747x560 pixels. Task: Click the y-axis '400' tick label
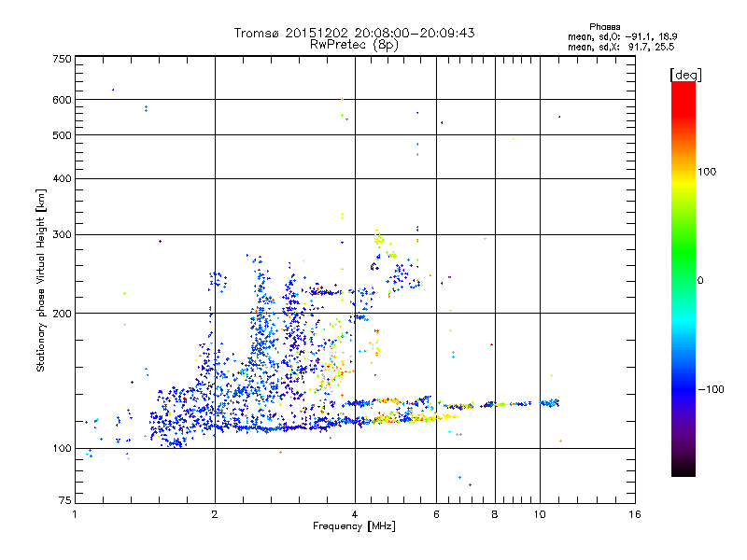pos(63,179)
